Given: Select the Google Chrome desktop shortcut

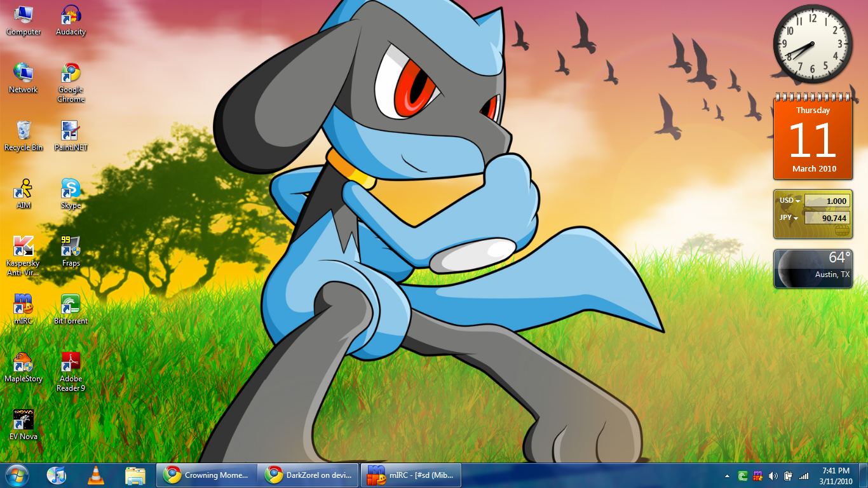Looking at the screenshot, I should click(71, 83).
